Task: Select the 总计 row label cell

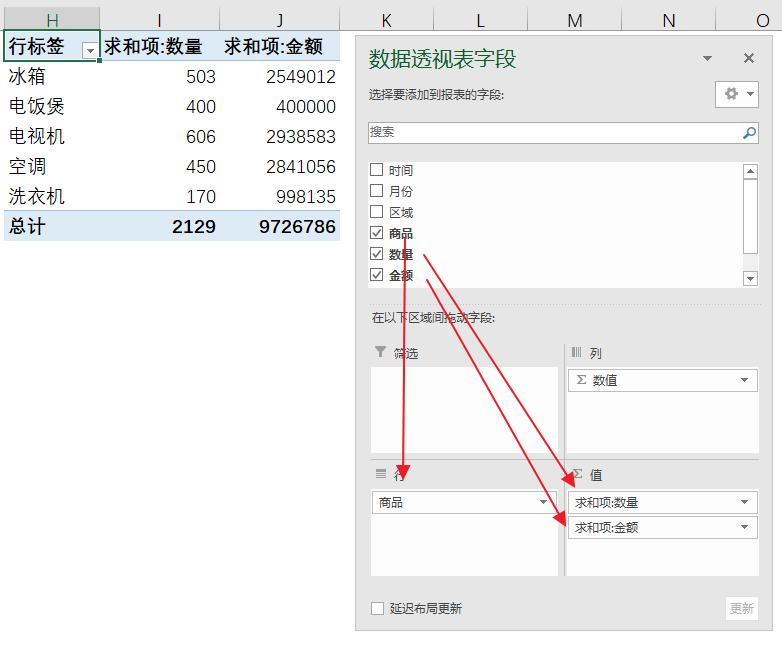Action: tap(50, 227)
